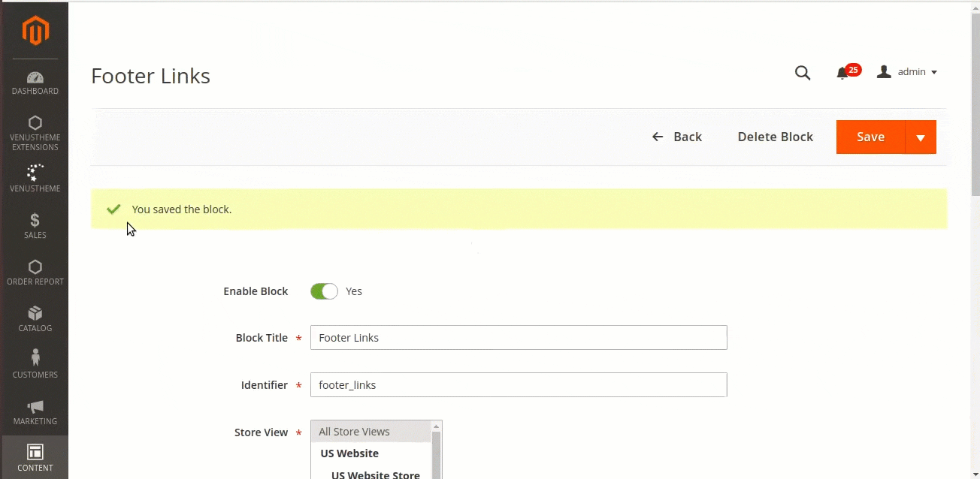
Task: Click Delete Block button
Action: [776, 137]
